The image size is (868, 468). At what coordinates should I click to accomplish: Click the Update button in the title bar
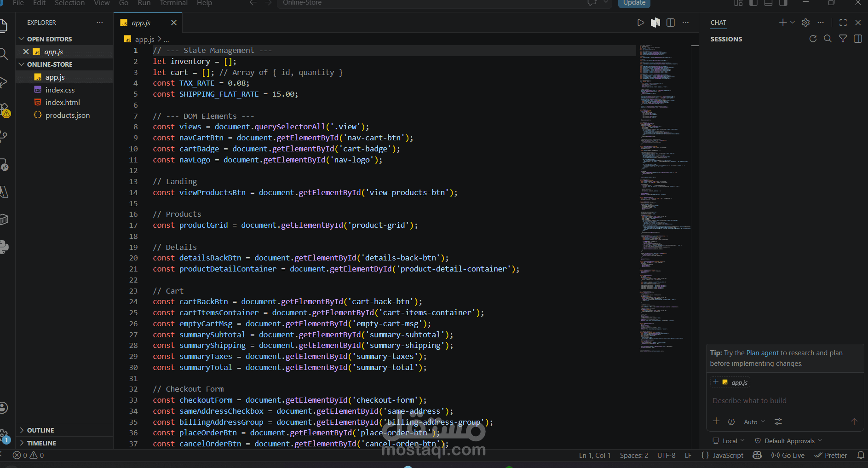tap(634, 3)
